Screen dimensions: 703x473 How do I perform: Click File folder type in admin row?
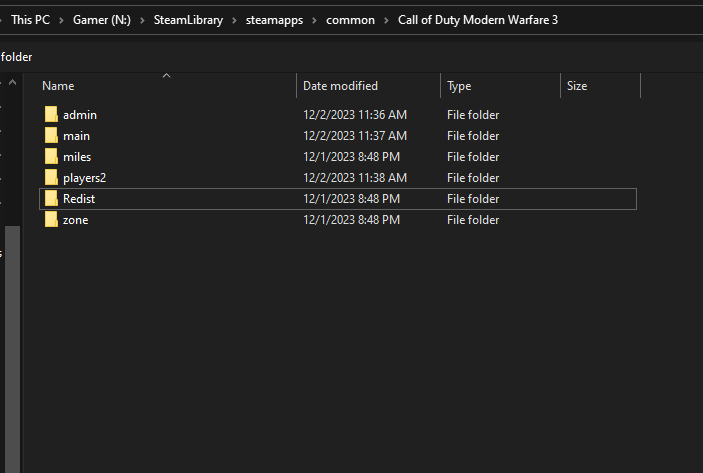[x=473, y=115]
